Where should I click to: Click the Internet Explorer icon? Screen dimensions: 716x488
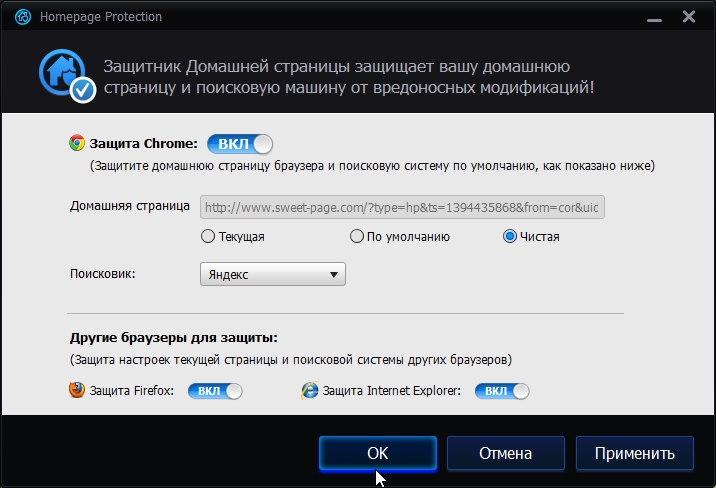(x=310, y=391)
